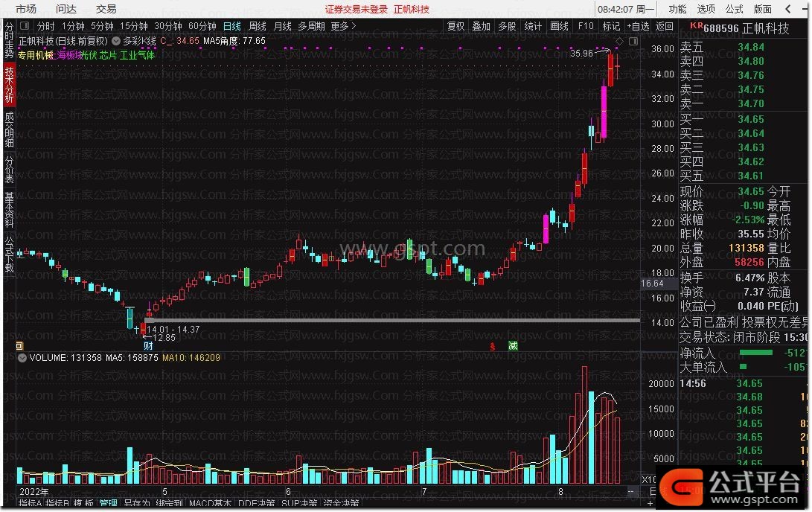Add stock with +自选 button
The image size is (812, 512).
coord(638,26)
